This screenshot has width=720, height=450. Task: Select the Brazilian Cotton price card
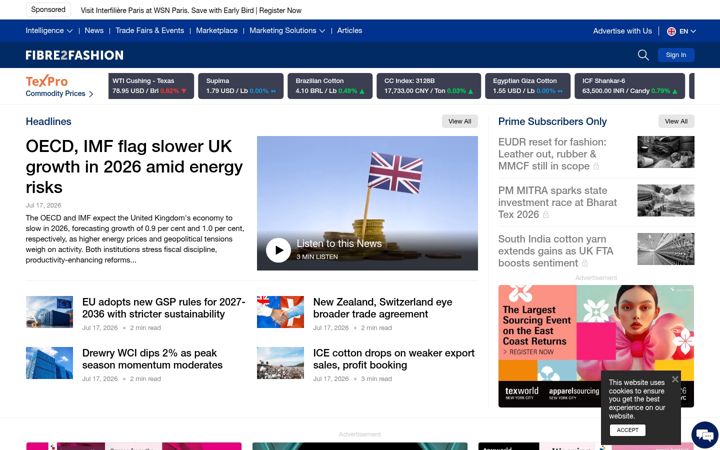pos(330,86)
